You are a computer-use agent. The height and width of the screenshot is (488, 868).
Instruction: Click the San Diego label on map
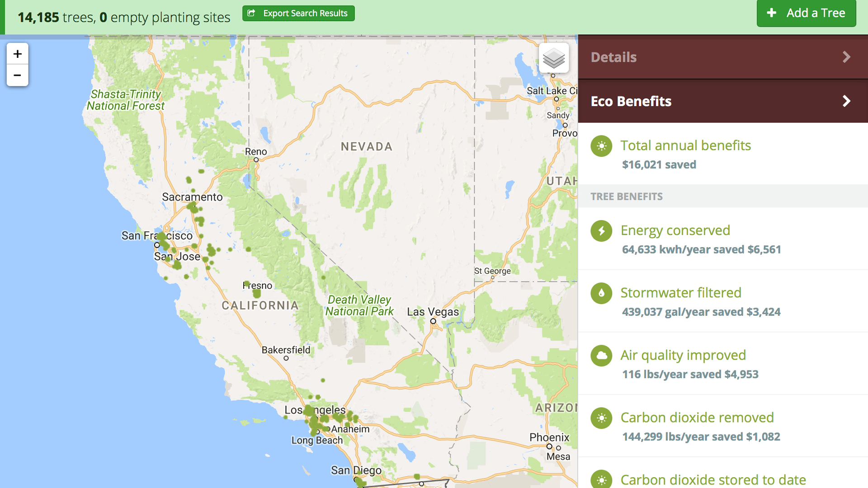click(356, 470)
